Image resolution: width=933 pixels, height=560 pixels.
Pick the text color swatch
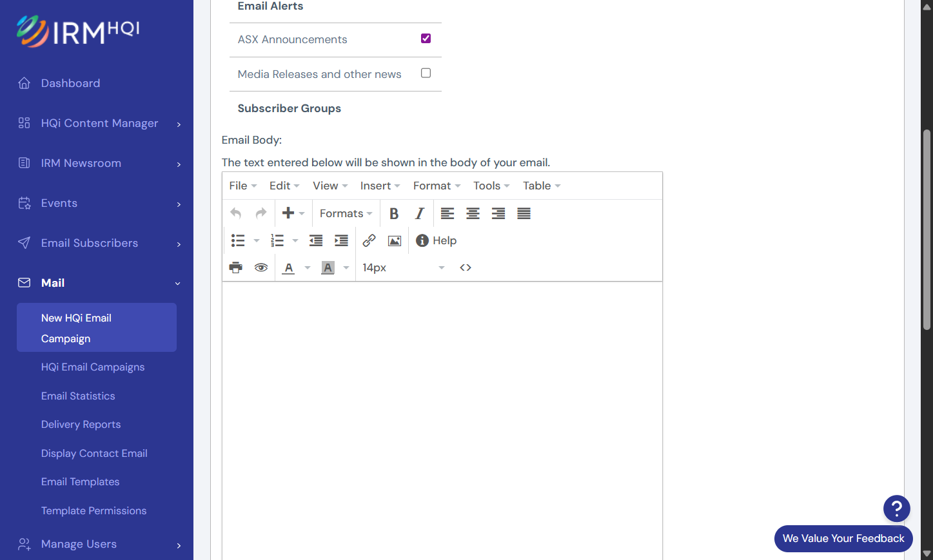pos(289,267)
